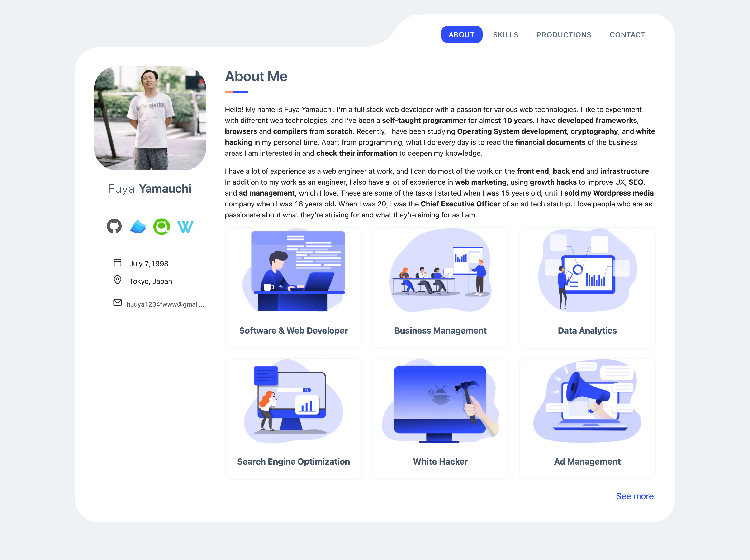Screen dimensions: 750x560
Task: Select the Business Management card illustration
Action: [x=441, y=270]
